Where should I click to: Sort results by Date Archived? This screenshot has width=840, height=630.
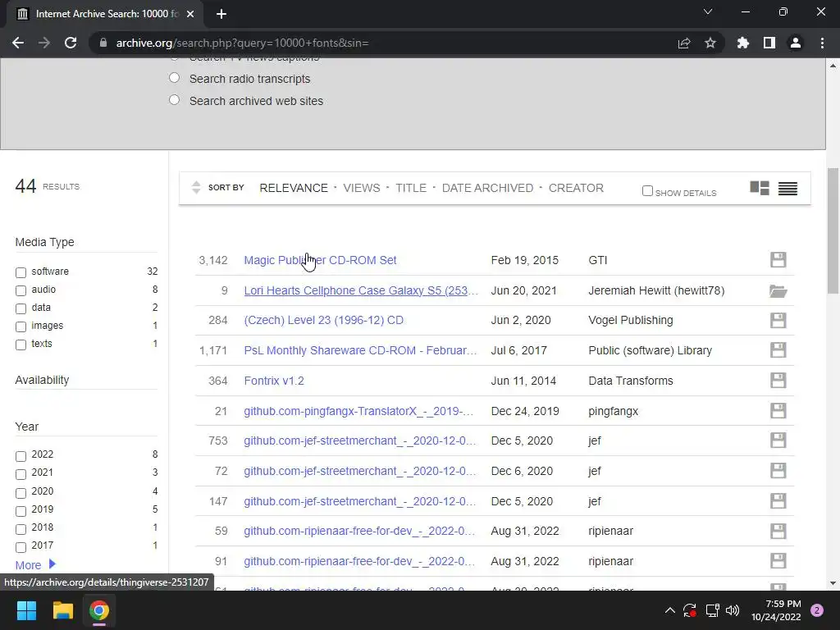tap(487, 188)
